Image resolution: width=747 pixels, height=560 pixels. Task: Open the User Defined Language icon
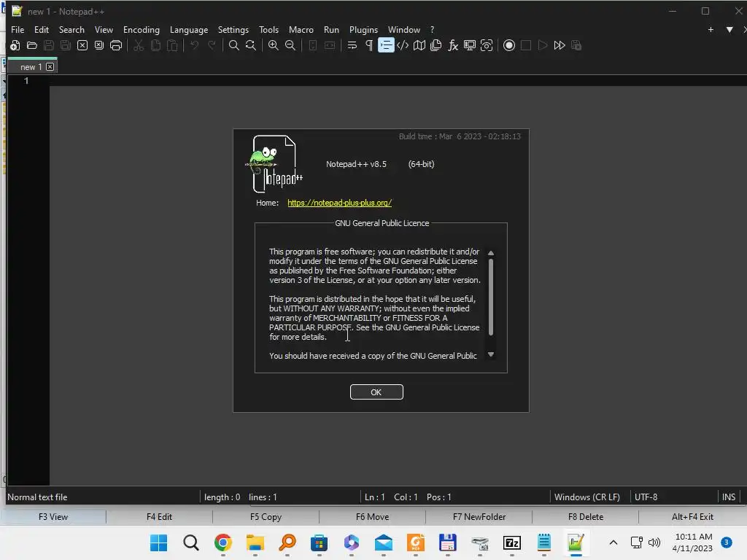tap(403, 45)
